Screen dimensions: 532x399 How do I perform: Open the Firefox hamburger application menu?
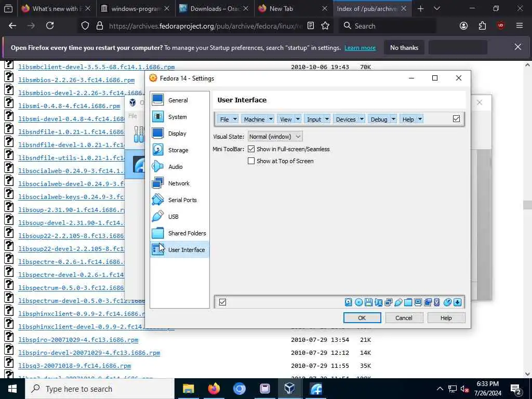(x=520, y=25)
